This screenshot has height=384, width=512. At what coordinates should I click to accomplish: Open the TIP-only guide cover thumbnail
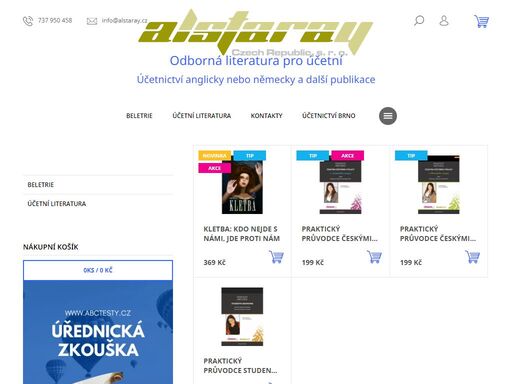tap(439, 185)
